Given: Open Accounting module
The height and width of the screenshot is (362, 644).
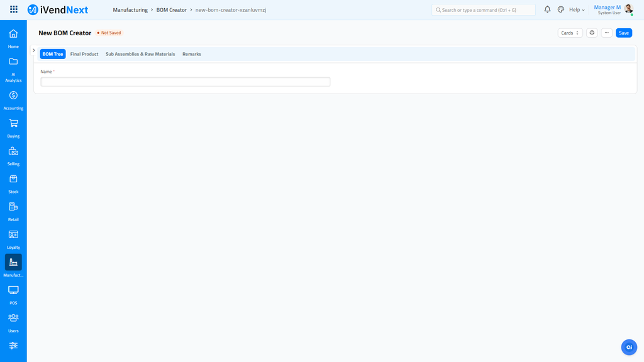Looking at the screenshot, I should coord(13,101).
